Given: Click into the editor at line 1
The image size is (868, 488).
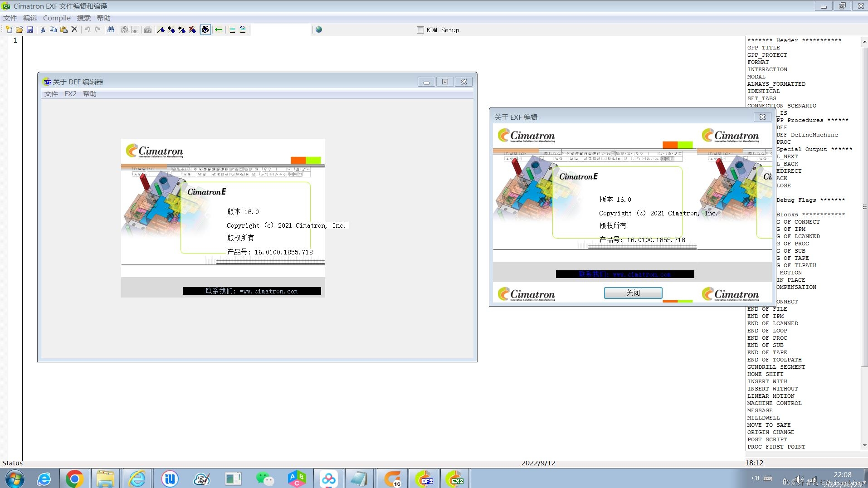Looking at the screenshot, I should [x=383, y=40].
